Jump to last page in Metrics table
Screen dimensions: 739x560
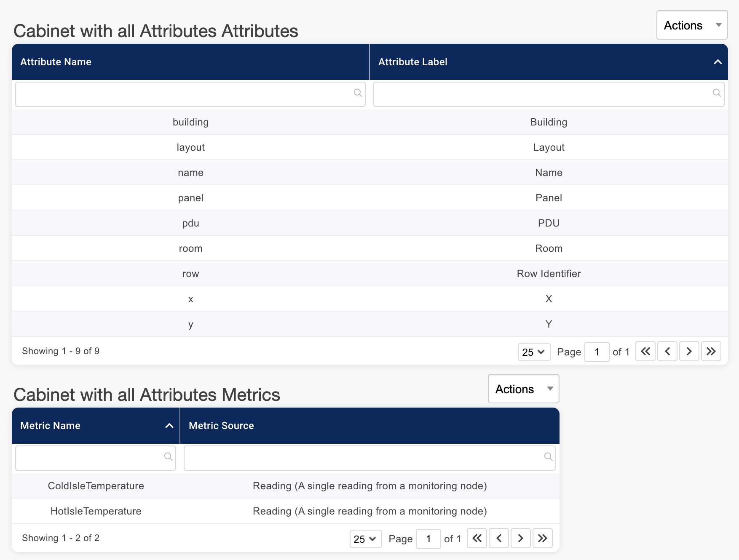click(542, 539)
